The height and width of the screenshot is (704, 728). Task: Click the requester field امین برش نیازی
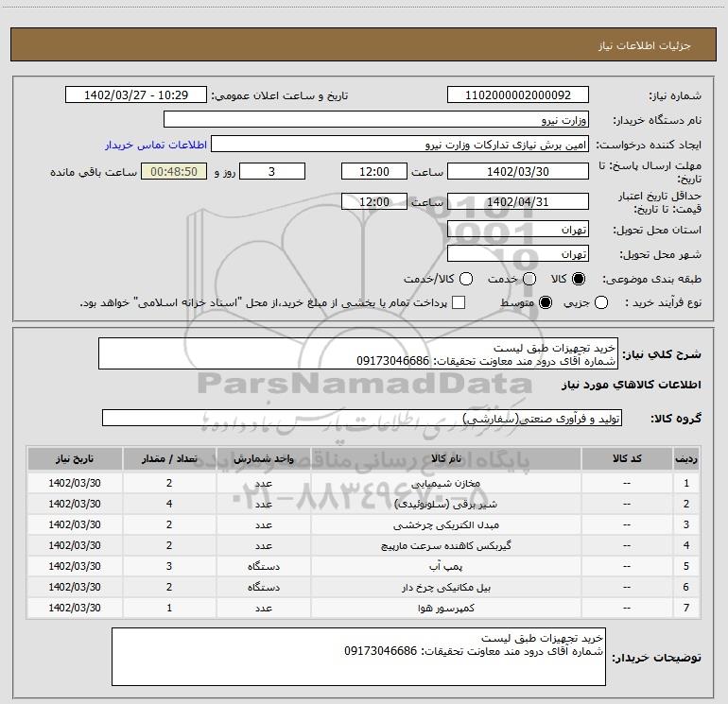coord(400,145)
